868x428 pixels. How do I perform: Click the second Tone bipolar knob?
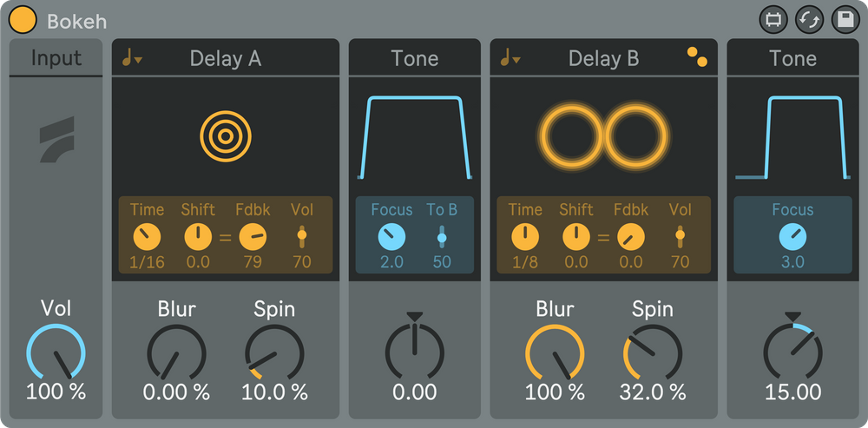[x=792, y=353]
